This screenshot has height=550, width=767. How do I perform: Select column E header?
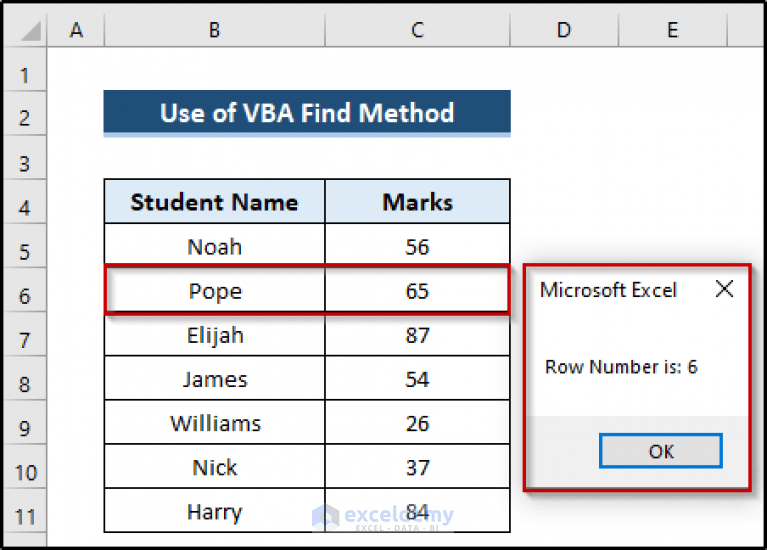[673, 29]
